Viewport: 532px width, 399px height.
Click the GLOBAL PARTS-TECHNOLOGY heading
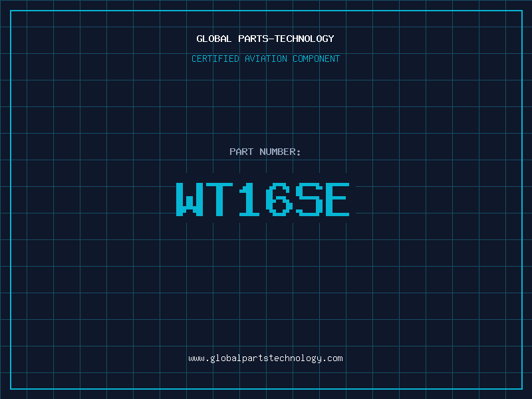[265, 39]
